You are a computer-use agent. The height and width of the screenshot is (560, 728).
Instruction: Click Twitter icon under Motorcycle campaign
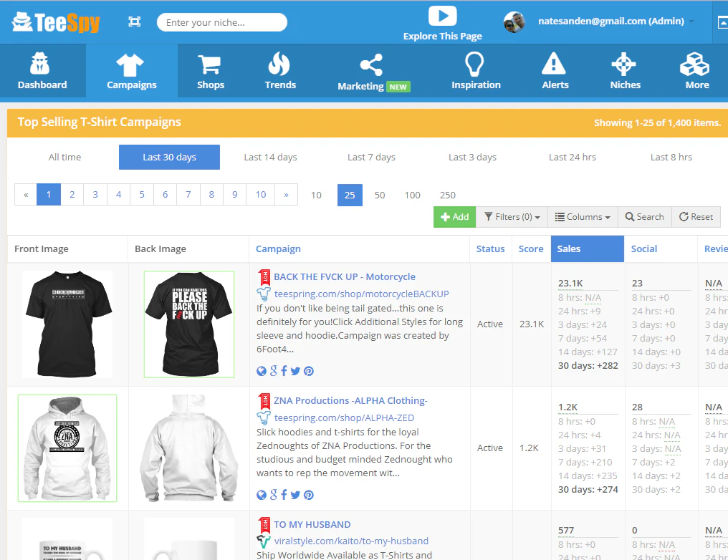tap(295, 371)
